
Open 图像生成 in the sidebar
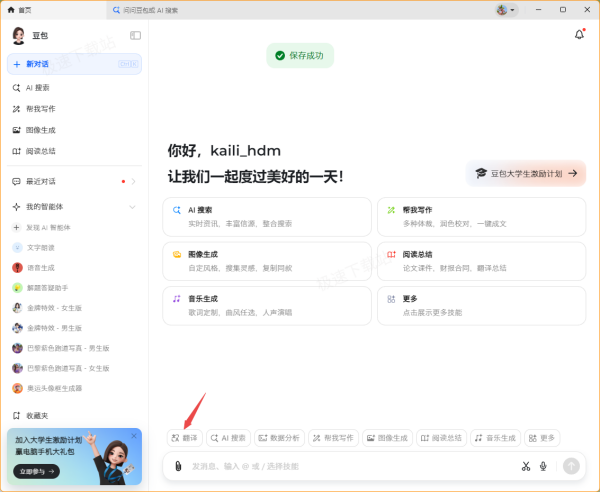click(74, 130)
